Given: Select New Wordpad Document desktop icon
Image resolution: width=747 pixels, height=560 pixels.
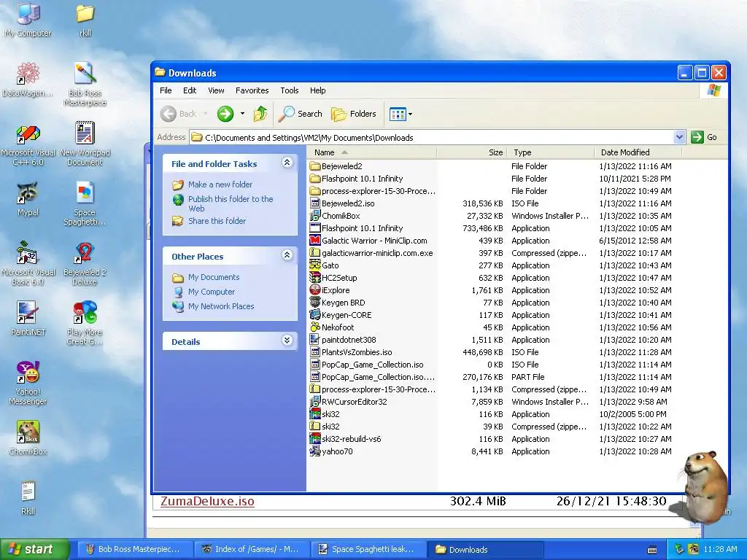Looking at the screenshot, I should [85, 144].
